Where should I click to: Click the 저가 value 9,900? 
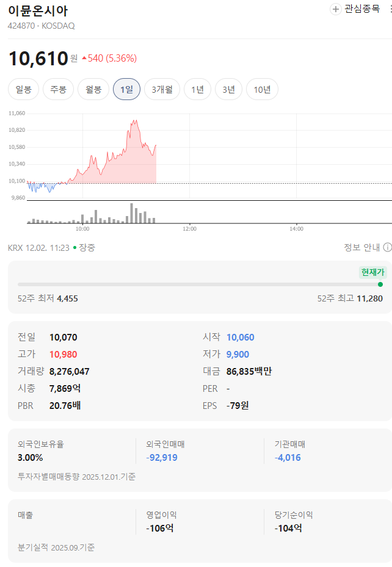click(238, 355)
